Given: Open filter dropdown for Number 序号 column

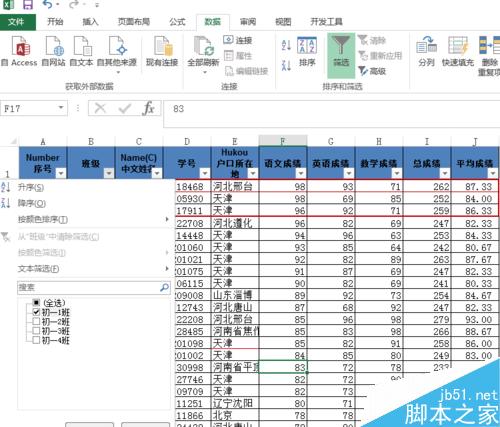Looking at the screenshot, I should tap(61, 173).
